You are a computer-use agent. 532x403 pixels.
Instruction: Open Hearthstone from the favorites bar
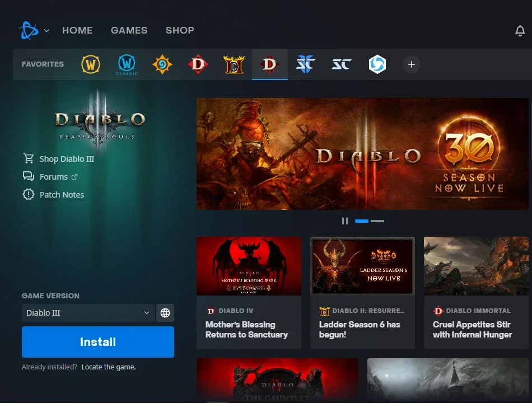[162, 64]
